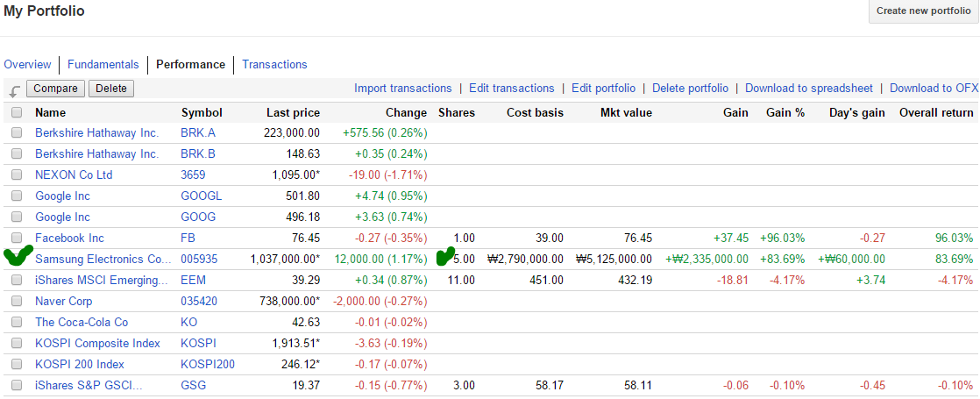The image size is (980, 399).
Task: Open the GOOG symbol link
Action: (198, 217)
